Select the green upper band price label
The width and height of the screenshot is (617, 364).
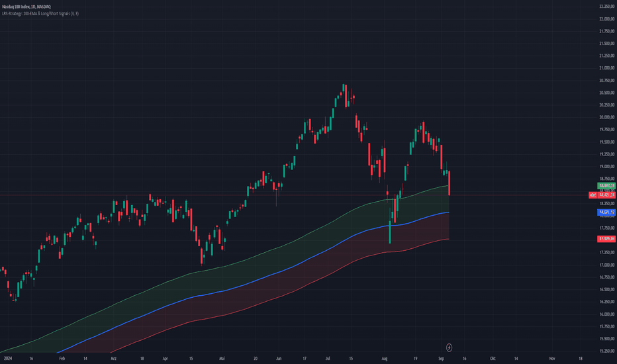pos(606,185)
